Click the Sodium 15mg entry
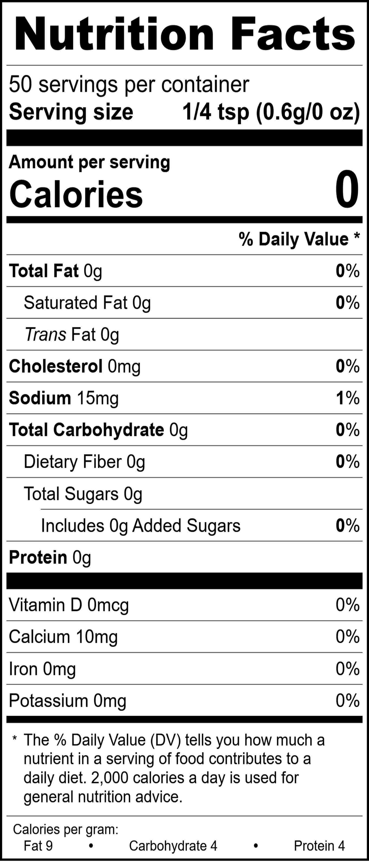Image resolution: width=369 pixels, height=868 pixels. 63,398
